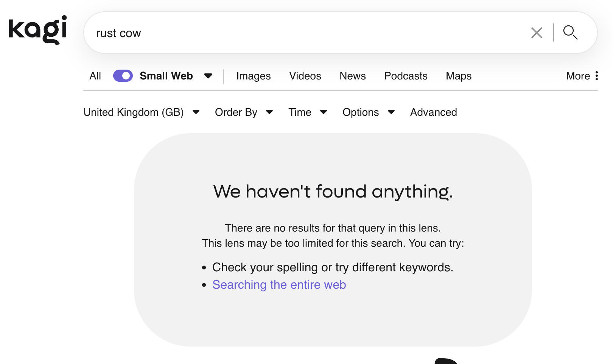Click the Kagi logo
The image size is (613, 364).
[x=38, y=30]
